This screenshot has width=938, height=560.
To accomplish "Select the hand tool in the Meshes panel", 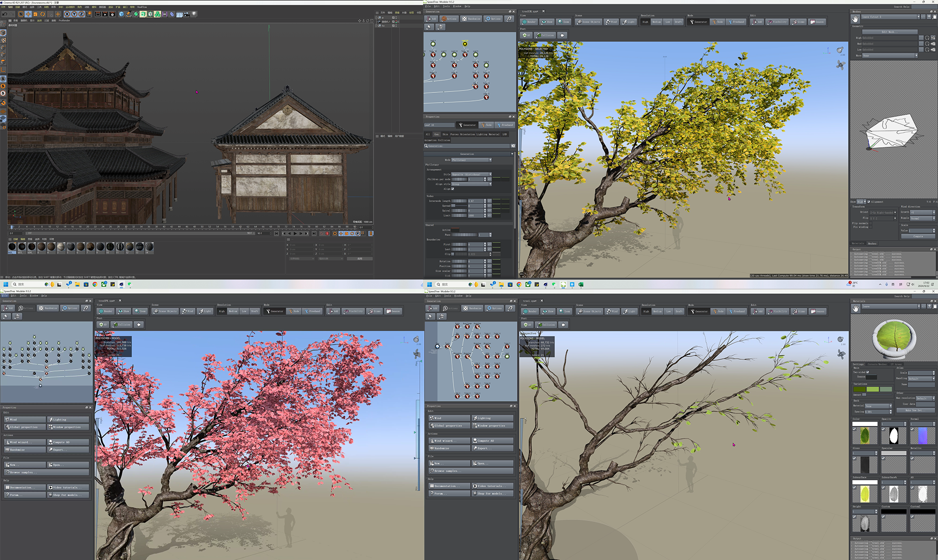I will coord(855,19).
